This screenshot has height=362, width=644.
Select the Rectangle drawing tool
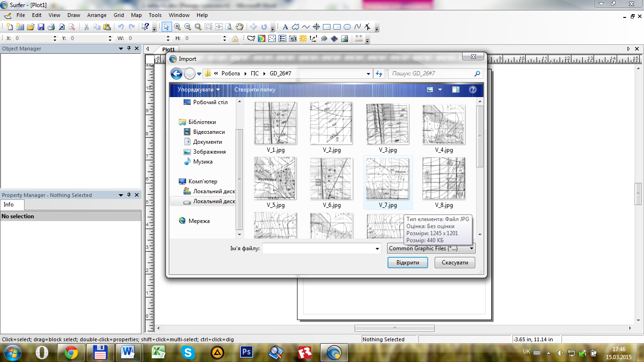pos(326,27)
